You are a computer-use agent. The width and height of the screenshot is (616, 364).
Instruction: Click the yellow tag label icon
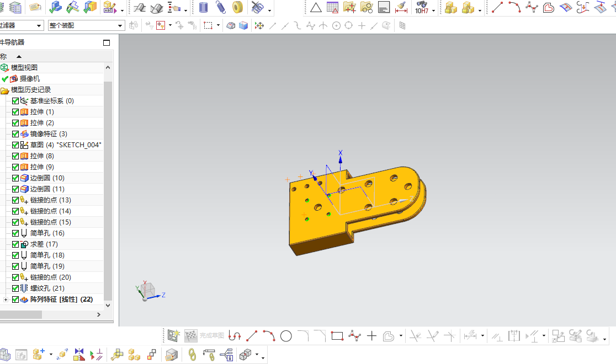pos(35,7)
